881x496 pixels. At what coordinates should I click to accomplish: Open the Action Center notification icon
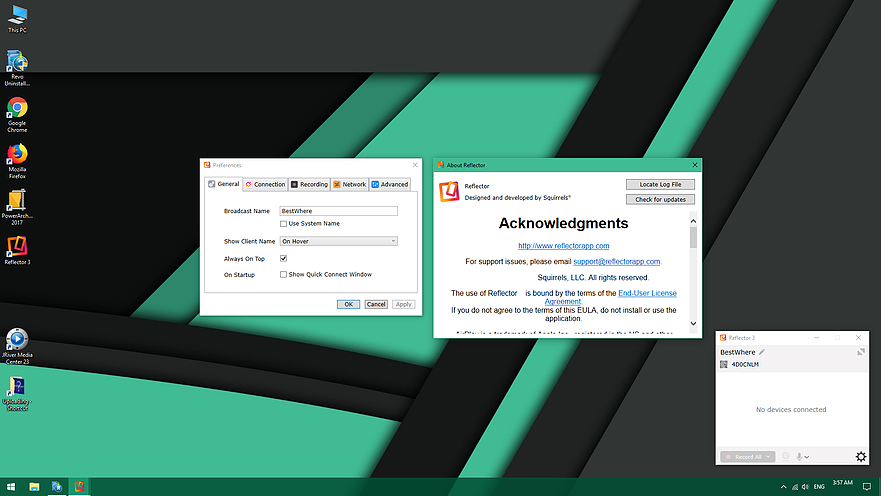[x=867, y=487]
